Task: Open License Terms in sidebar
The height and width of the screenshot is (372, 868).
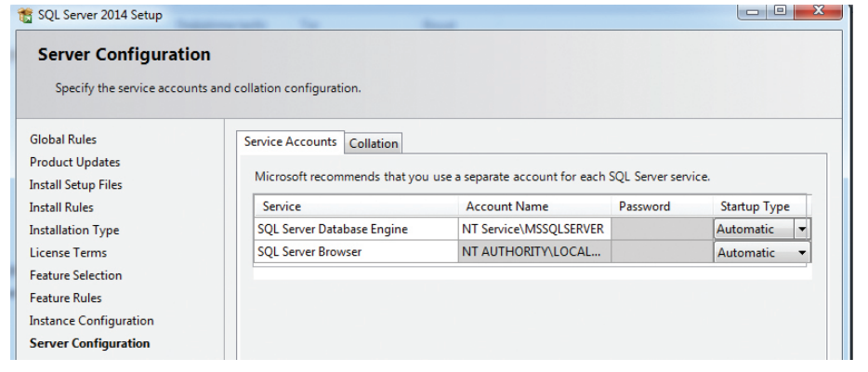Action: 68,253
